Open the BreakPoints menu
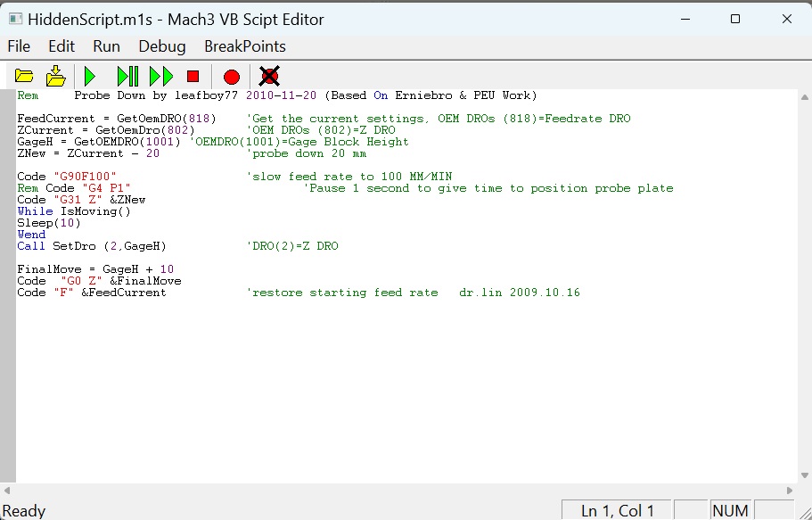This screenshot has width=812, height=520. (245, 46)
